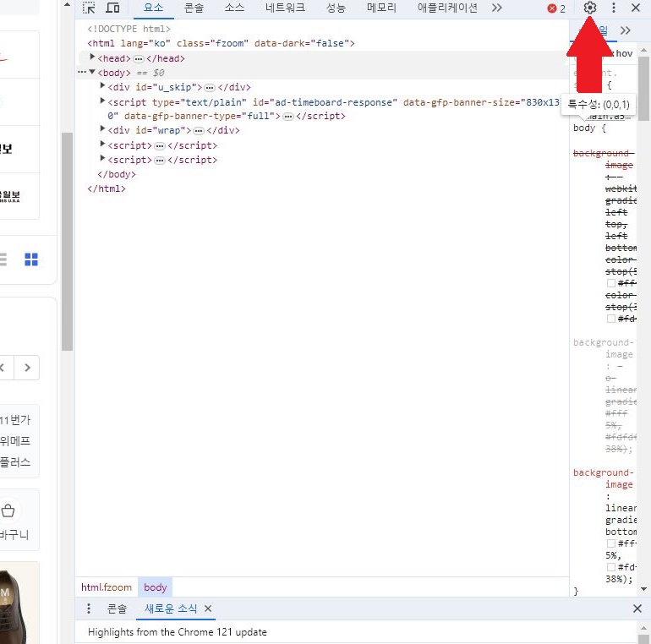Switch to the 네트워크 tab
The width and height of the screenshot is (651, 644).
pos(287,8)
